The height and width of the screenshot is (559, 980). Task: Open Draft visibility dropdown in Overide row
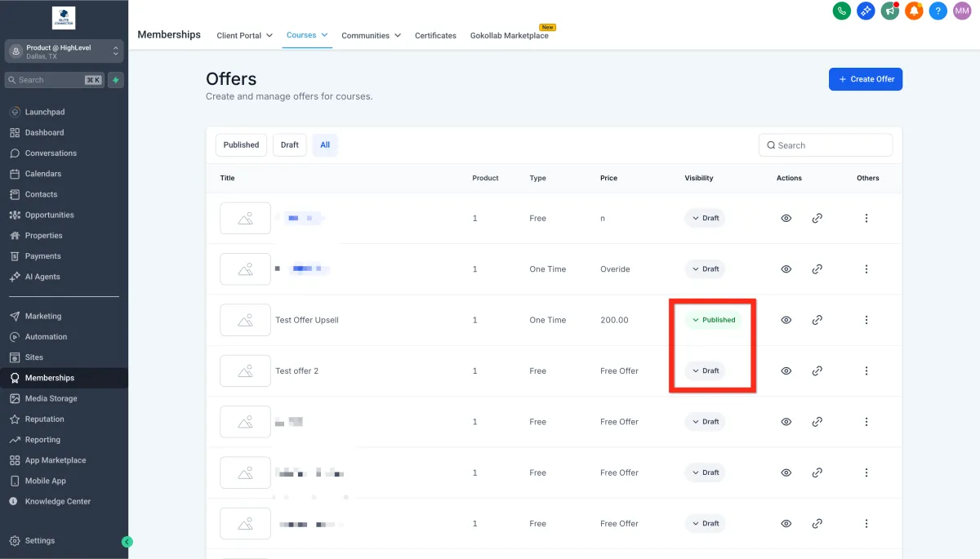click(705, 269)
